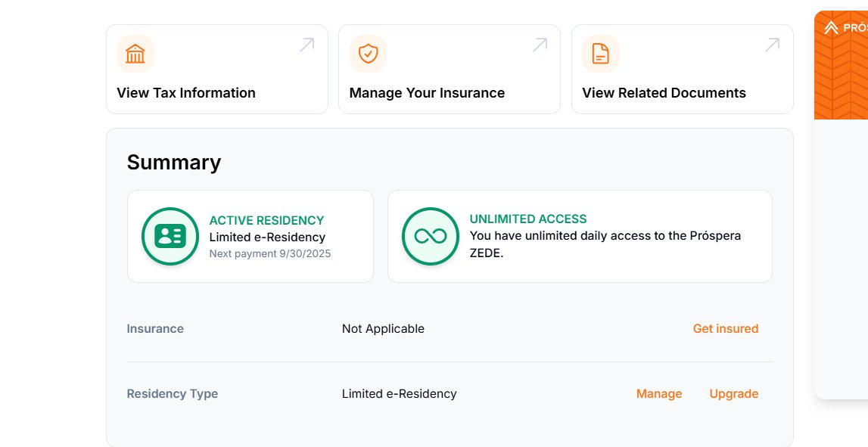Select the shield icon on Manage Your Insurance
The image size is (868, 447).
pyautogui.click(x=368, y=54)
